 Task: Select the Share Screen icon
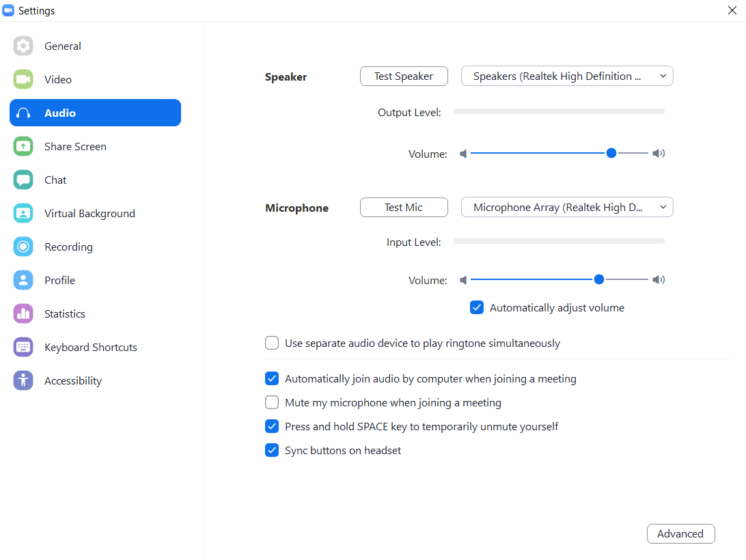(x=23, y=146)
